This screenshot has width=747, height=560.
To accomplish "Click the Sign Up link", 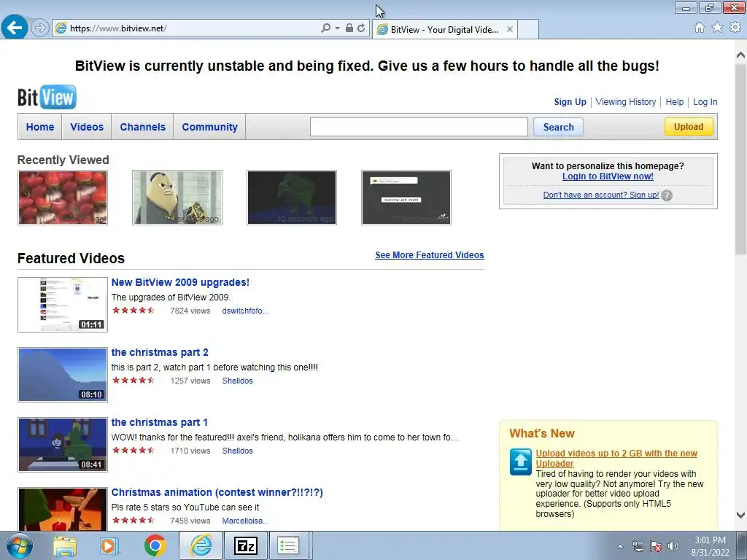I will (x=570, y=102).
